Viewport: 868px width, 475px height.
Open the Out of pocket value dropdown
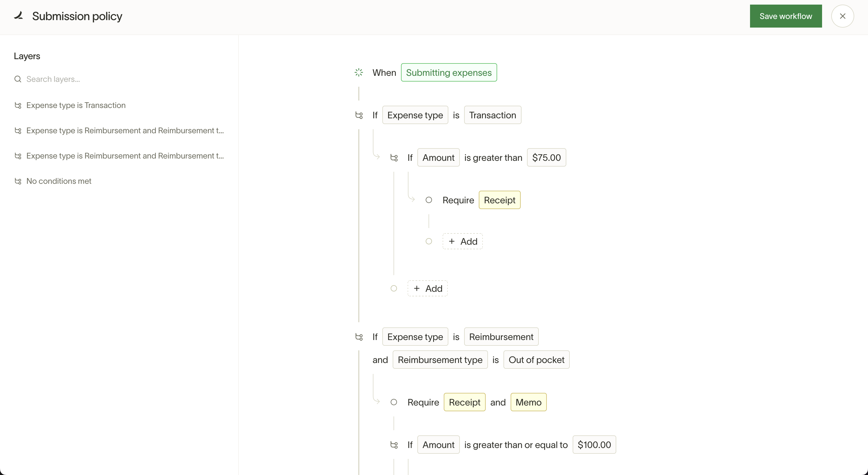click(x=536, y=360)
